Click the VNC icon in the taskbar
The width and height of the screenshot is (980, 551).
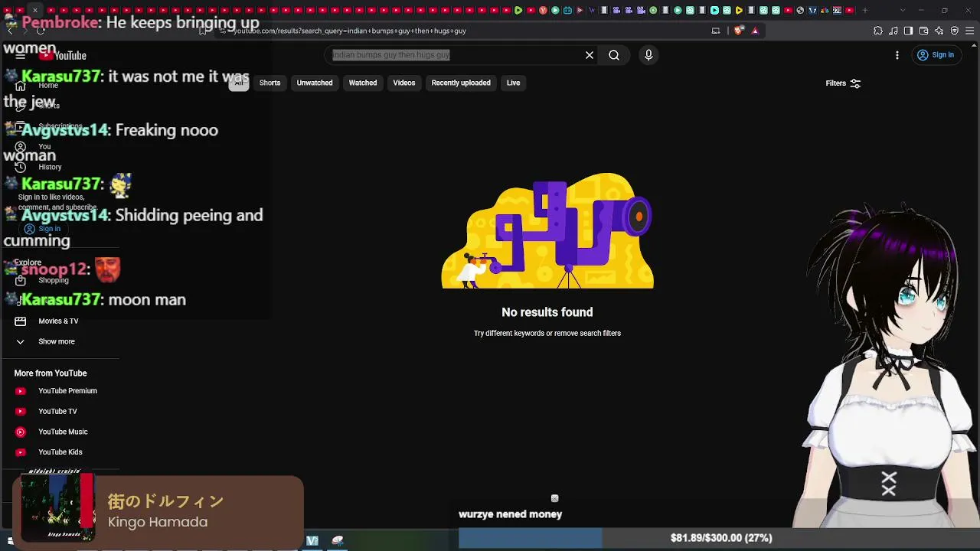(312, 541)
